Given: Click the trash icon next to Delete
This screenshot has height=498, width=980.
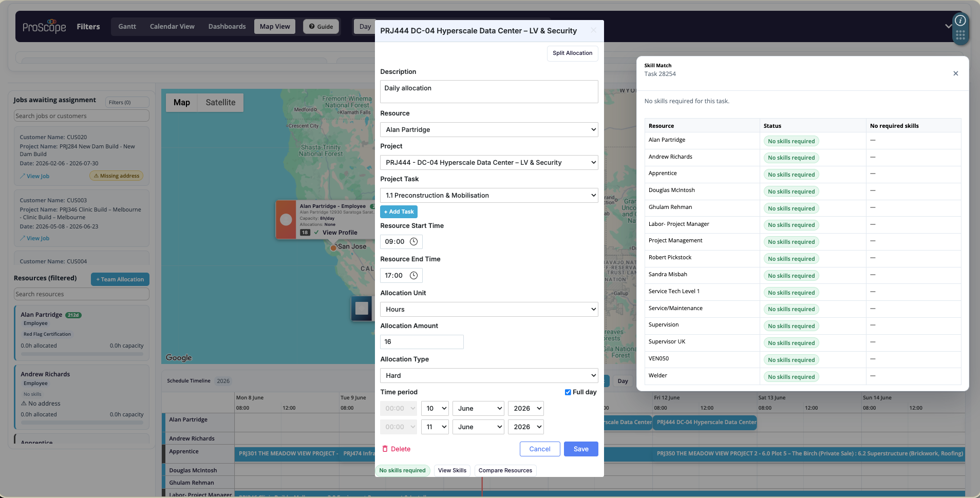Looking at the screenshot, I should click(385, 449).
